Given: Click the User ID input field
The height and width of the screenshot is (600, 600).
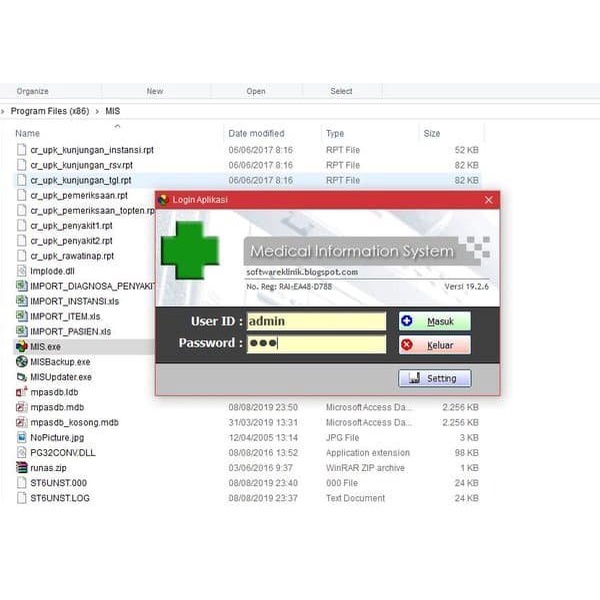Looking at the screenshot, I should 316,321.
